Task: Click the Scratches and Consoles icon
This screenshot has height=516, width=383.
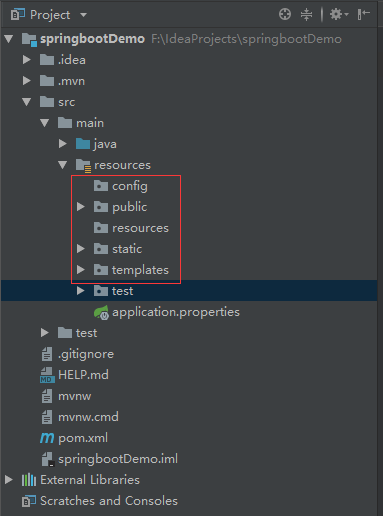Action: click(x=29, y=501)
